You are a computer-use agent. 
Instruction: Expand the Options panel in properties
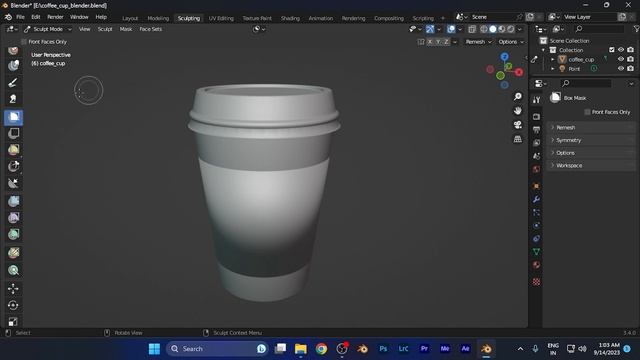point(590,153)
